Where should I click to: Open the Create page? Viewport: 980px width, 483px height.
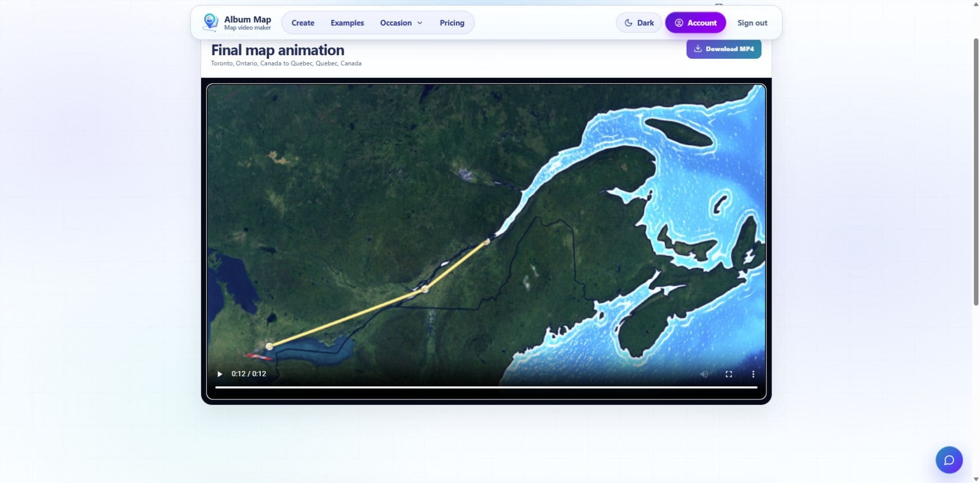coord(302,23)
